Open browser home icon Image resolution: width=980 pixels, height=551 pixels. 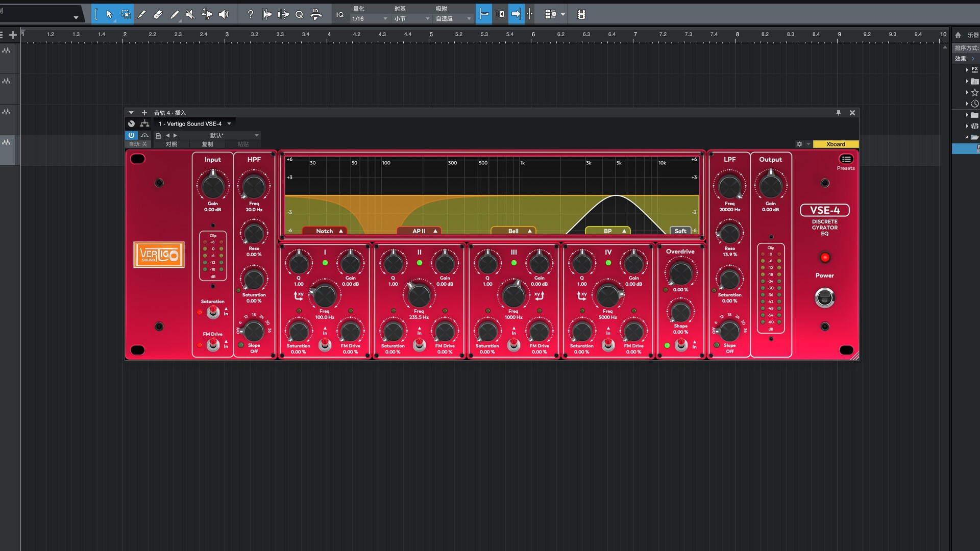pos(958,35)
